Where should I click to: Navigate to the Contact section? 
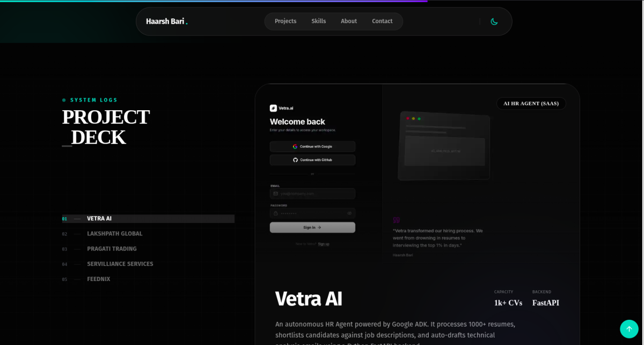point(382,21)
